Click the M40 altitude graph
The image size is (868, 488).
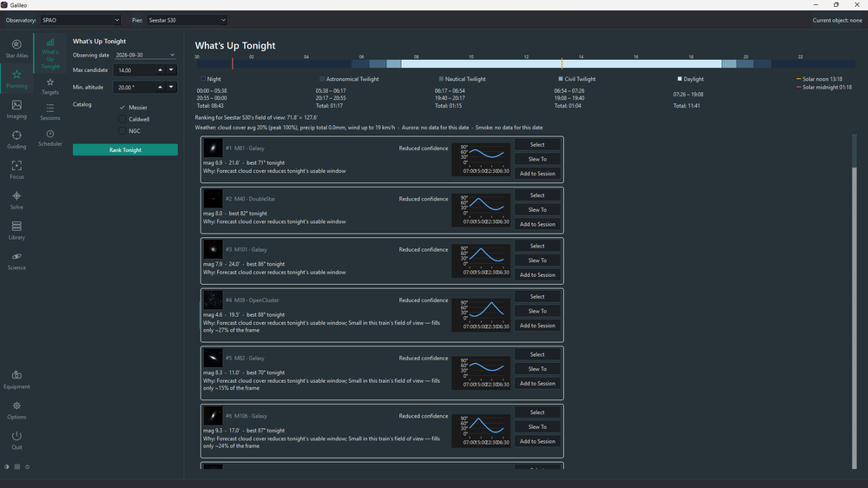(x=481, y=210)
